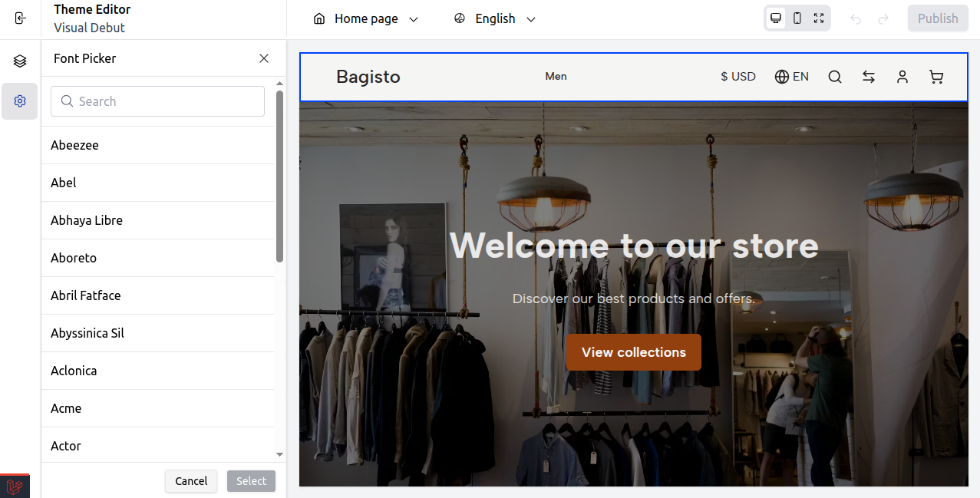Close the Font Picker panel
The image size is (980, 498).
pos(264,58)
